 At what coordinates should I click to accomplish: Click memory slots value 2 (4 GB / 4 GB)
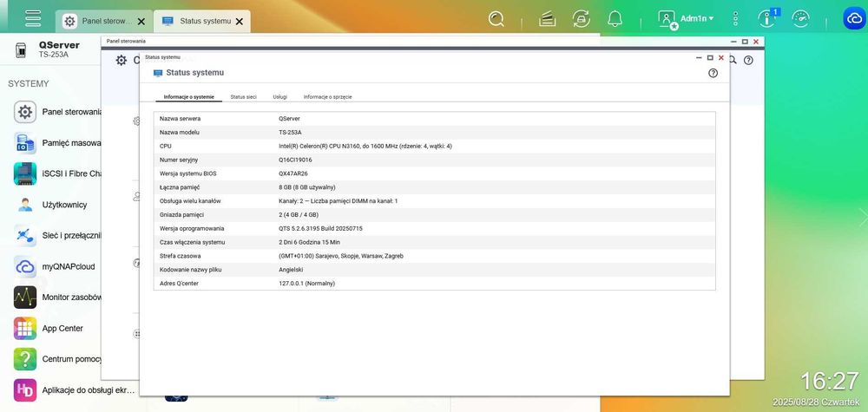coord(299,214)
